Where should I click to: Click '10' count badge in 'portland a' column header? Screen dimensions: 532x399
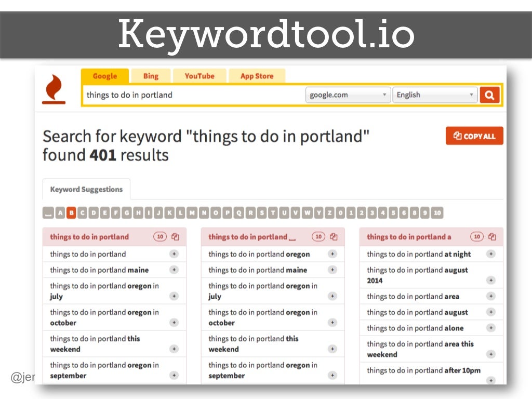[477, 236]
